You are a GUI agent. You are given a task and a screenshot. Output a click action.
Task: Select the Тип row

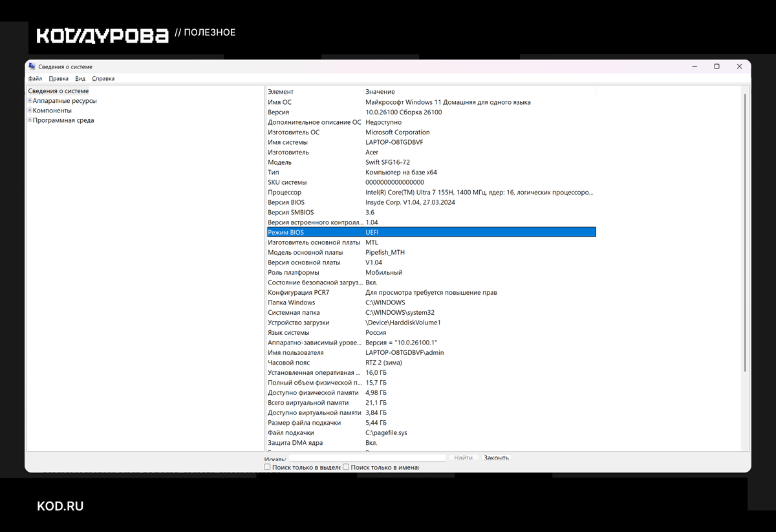tap(431, 172)
